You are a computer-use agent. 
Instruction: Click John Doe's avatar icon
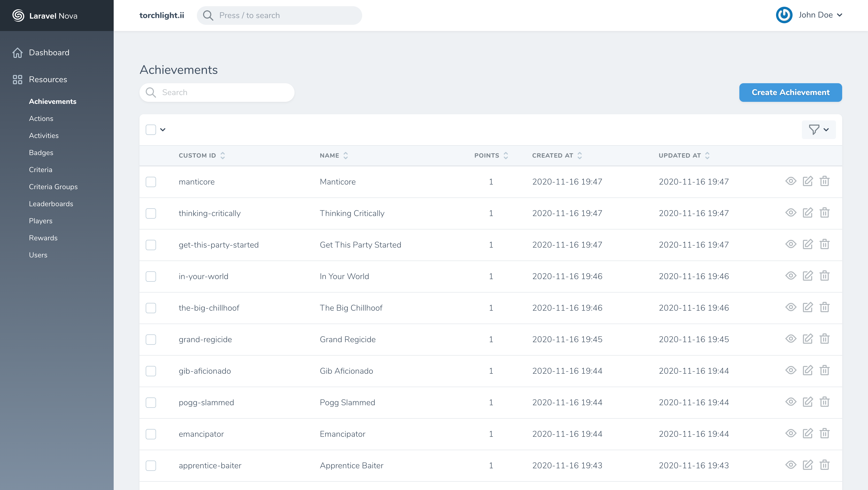[x=784, y=15]
